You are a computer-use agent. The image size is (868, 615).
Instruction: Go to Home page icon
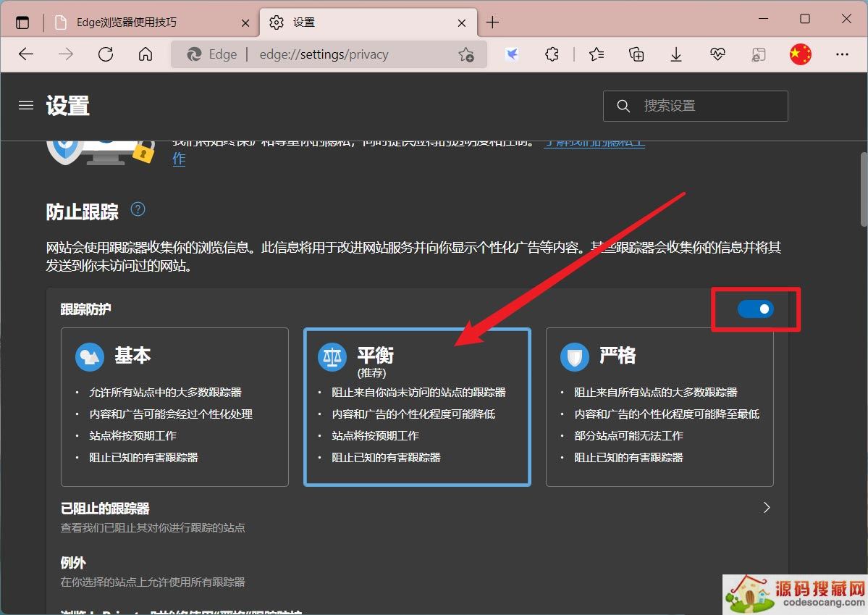(x=146, y=54)
